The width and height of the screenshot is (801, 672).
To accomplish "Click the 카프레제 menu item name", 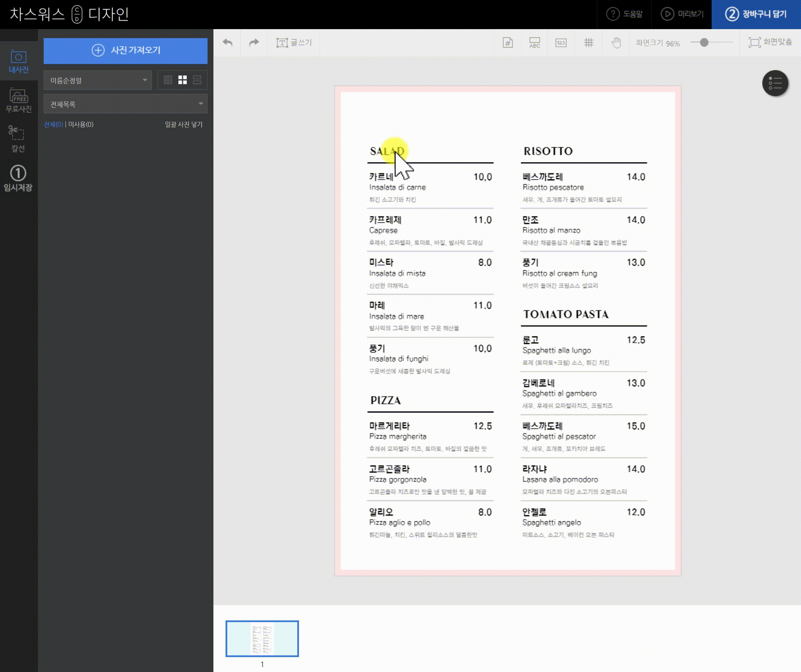I will tap(385, 220).
